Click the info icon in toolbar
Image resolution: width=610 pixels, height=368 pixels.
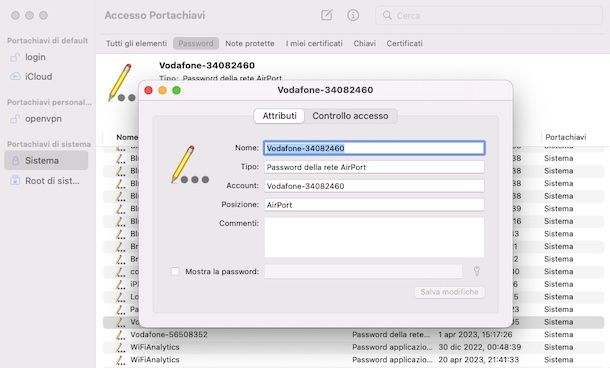tap(353, 15)
